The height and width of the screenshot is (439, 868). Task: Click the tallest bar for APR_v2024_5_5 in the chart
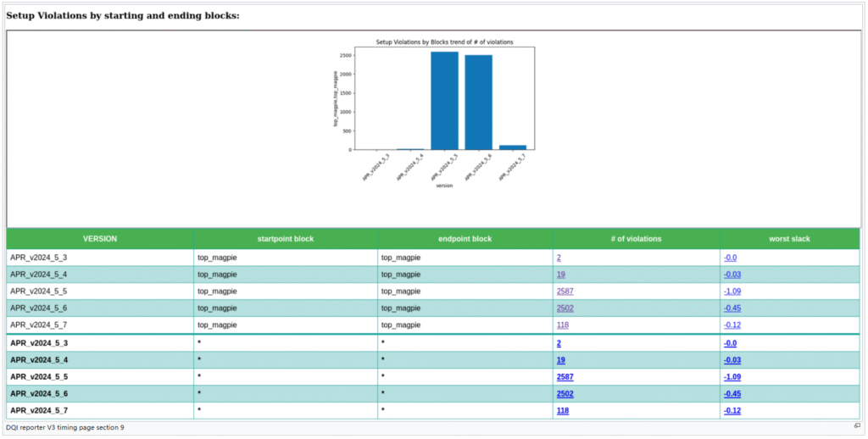[444, 100]
